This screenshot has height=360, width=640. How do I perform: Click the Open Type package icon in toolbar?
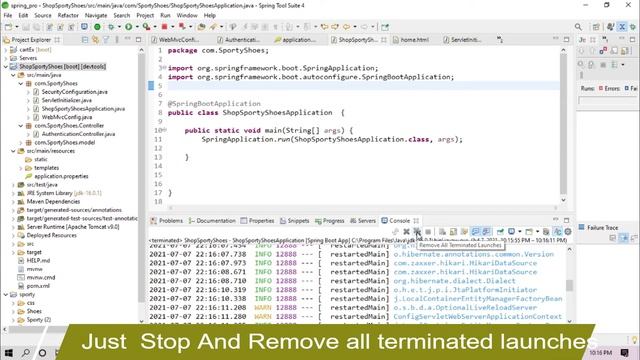click(201, 27)
